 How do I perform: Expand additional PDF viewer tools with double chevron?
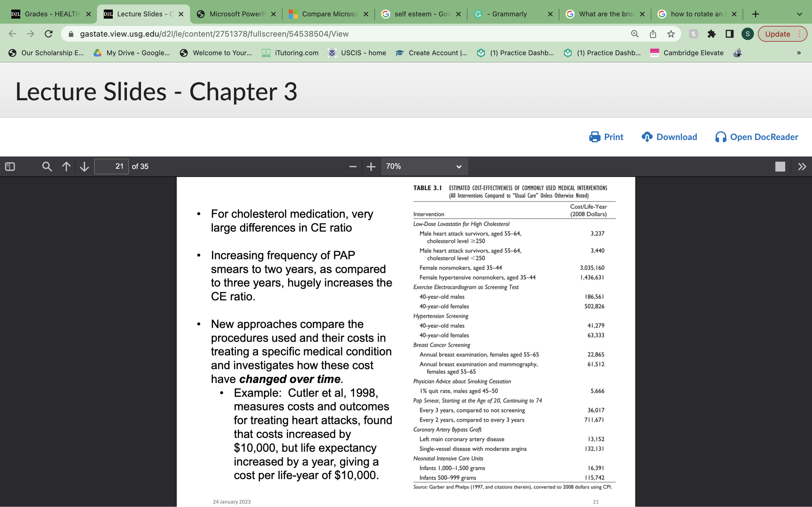pyautogui.click(x=803, y=166)
